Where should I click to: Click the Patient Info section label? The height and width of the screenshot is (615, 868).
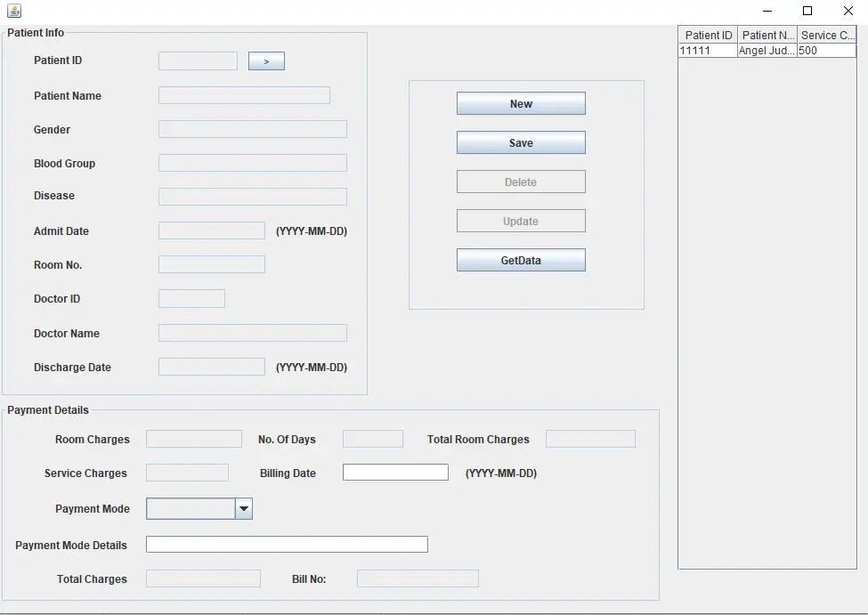coord(36,32)
